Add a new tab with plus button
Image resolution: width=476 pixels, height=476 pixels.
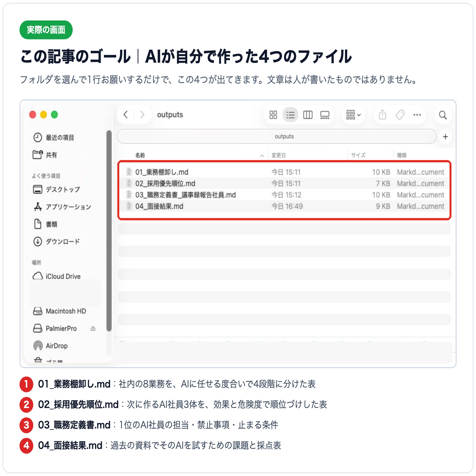click(445, 137)
